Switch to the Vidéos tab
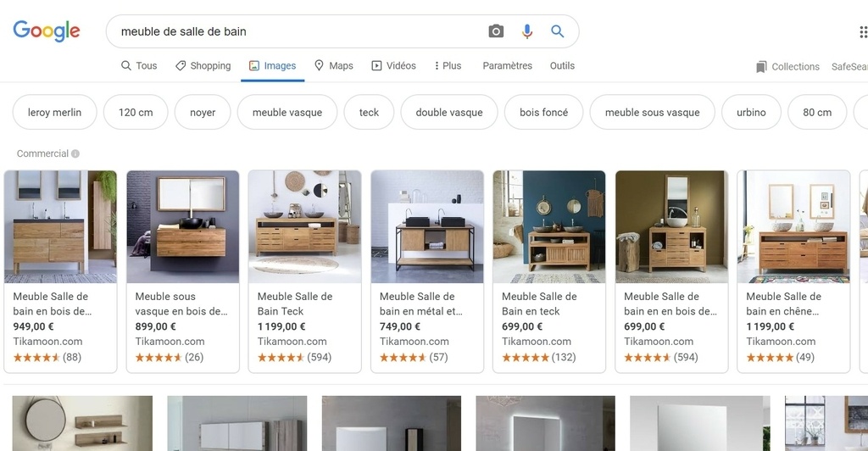Viewport: 868px width, 451px height. click(x=393, y=66)
